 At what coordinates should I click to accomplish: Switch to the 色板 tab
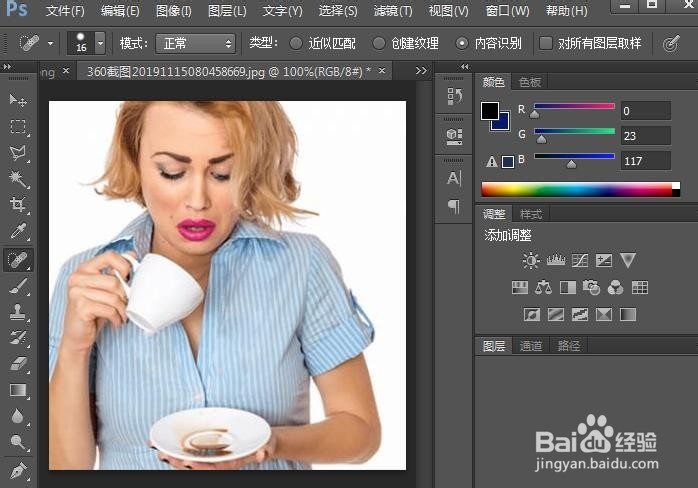click(x=530, y=82)
